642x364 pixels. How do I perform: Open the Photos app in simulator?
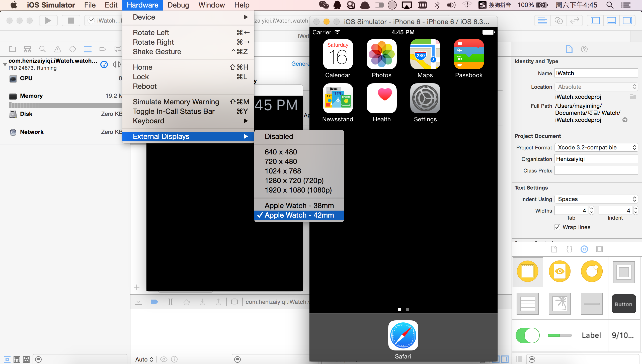(x=381, y=54)
